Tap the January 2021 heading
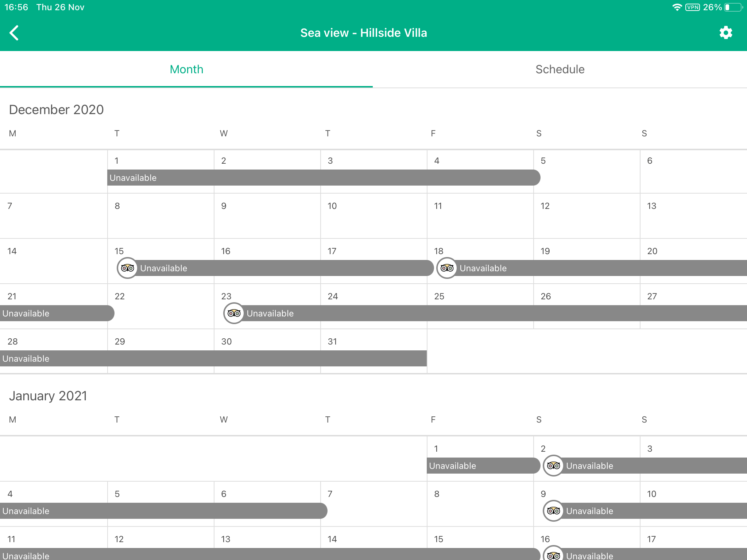This screenshot has height=560, width=747. click(x=48, y=396)
